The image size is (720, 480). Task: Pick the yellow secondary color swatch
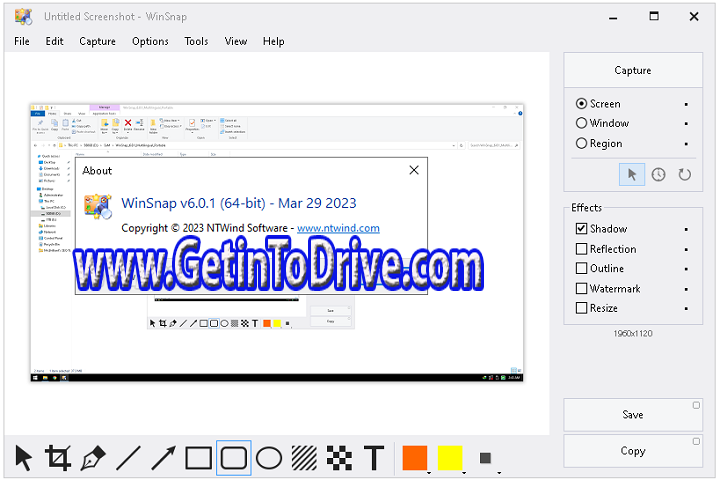[450, 457]
